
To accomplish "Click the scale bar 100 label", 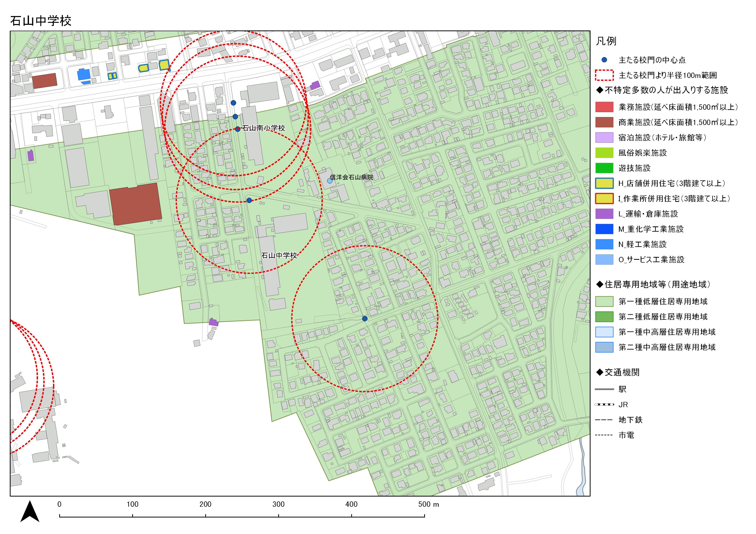I will [132, 504].
